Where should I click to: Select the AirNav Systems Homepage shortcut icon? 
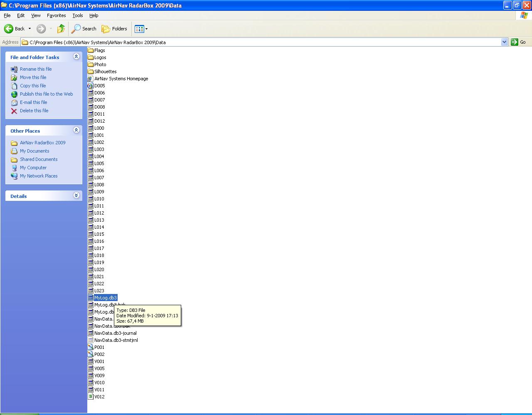[91, 79]
